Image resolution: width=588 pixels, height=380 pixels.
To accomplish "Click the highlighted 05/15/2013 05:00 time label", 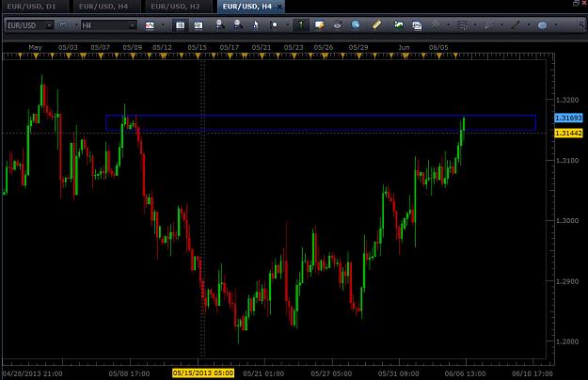I will click(203, 372).
